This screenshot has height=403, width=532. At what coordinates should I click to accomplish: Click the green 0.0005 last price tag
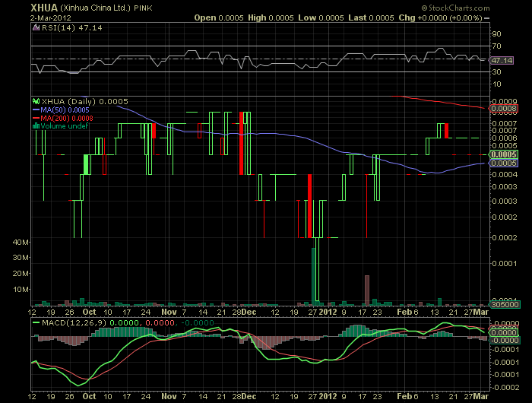503,154
